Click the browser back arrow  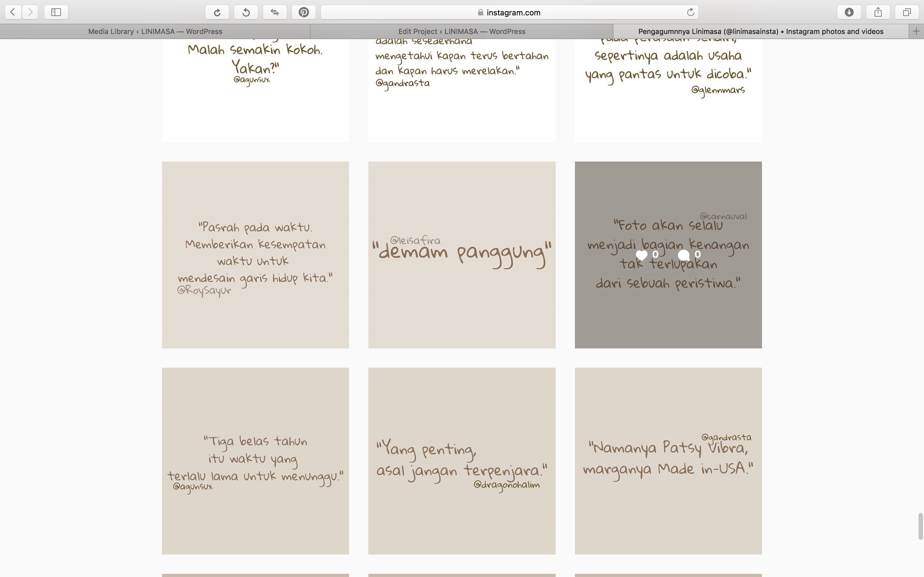13,12
